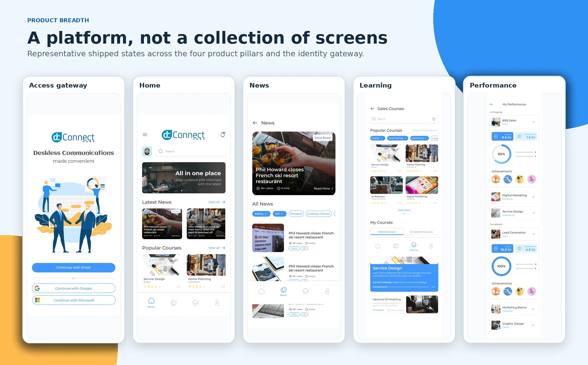Viewport: 588px width, 365px height.
Task: Open View all link beside Latest News
Action: (217, 202)
